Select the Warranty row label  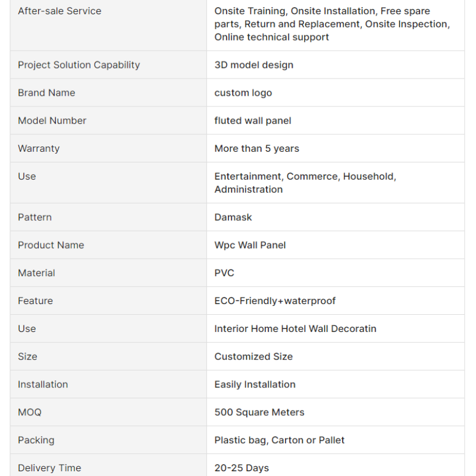(x=39, y=149)
